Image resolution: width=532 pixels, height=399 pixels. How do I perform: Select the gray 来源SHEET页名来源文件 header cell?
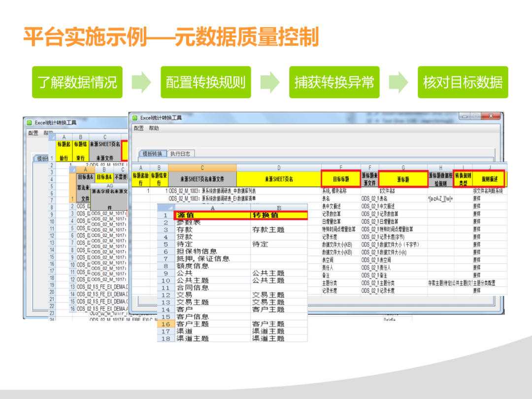[x=202, y=179]
